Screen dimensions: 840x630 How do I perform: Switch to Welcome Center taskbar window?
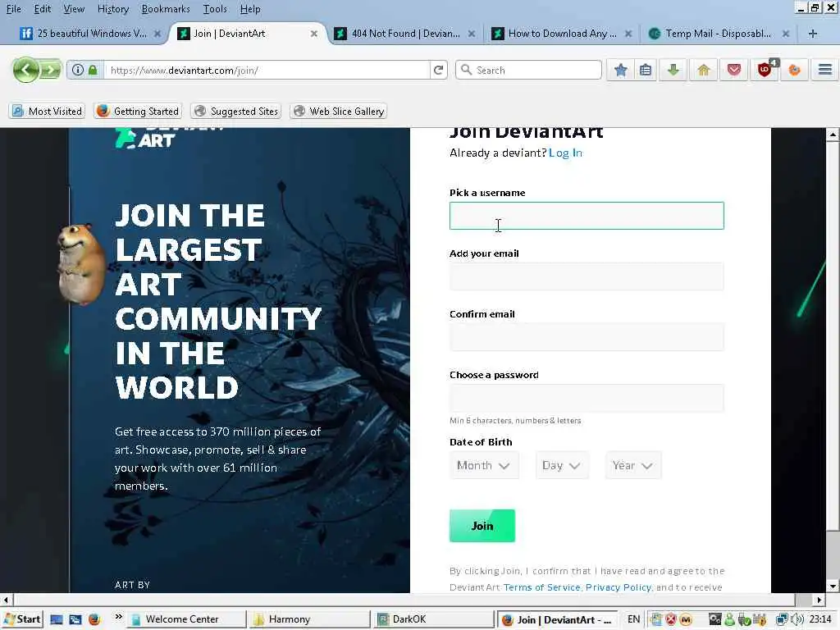[x=186, y=619]
